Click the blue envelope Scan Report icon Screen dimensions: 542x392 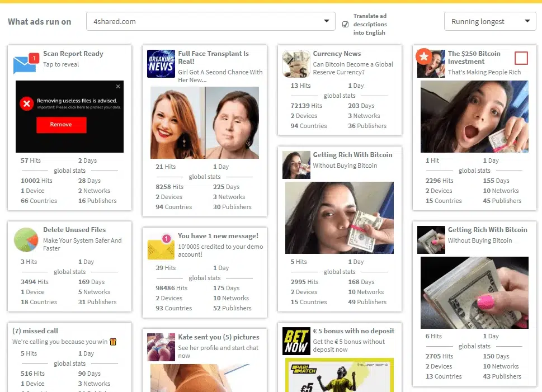click(26, 63)
